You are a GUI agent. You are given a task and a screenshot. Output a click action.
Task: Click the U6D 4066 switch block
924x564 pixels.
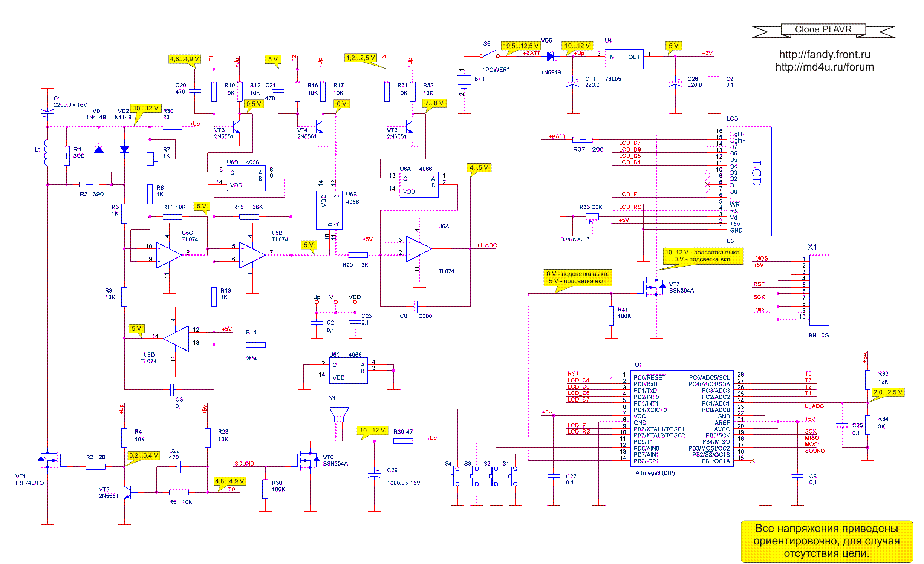246,178
